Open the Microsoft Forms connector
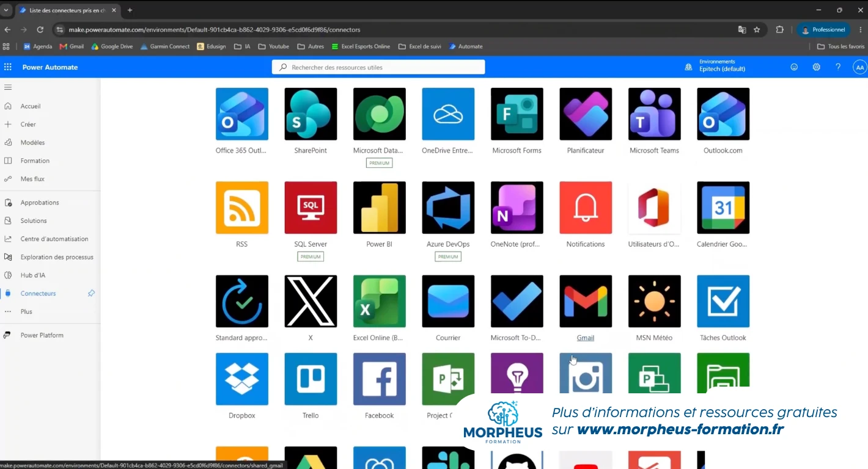 (x=517, y=114)
